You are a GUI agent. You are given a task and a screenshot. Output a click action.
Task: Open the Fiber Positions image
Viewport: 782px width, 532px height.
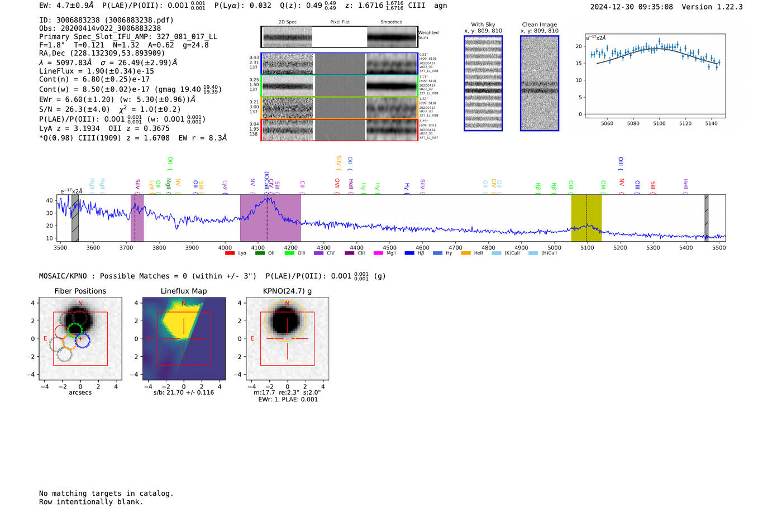[x=80, y=339]
